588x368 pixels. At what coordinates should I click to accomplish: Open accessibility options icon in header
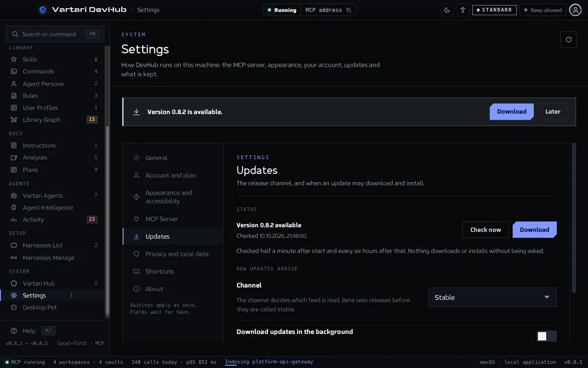click(x=463, y=10)
